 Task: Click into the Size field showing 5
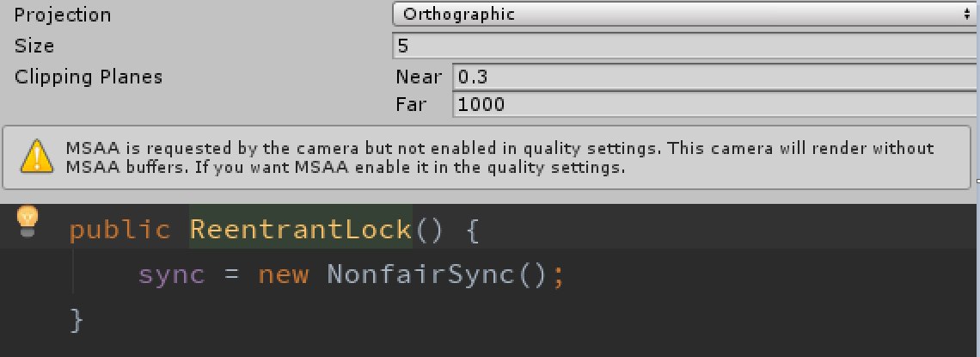pyautogui.click(x=685, y=46)
